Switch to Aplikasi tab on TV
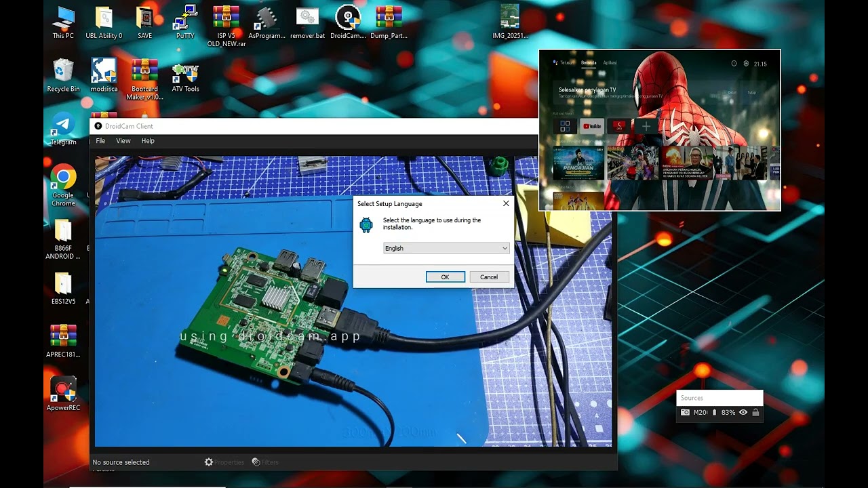Viewport: 868px width, 488px height. coord(610,62)
